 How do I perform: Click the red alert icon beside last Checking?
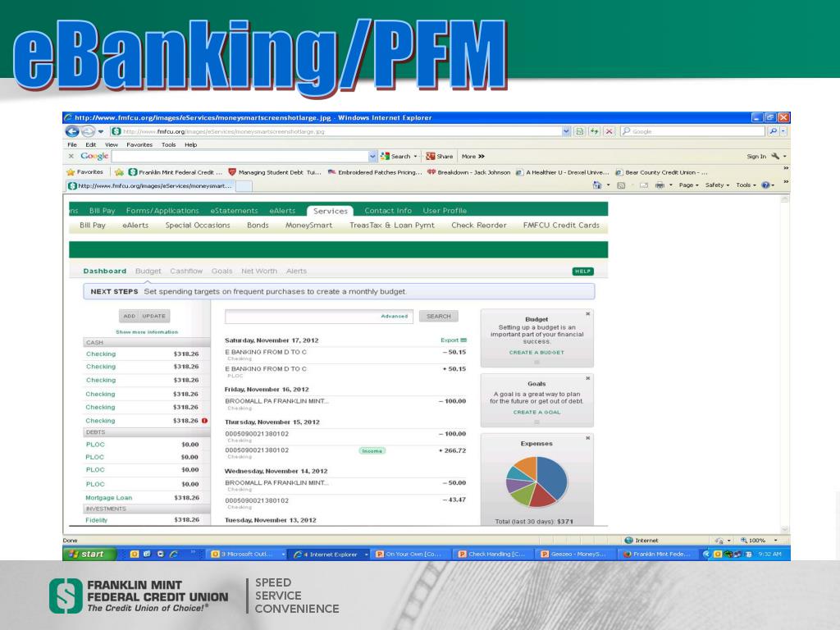204,421
